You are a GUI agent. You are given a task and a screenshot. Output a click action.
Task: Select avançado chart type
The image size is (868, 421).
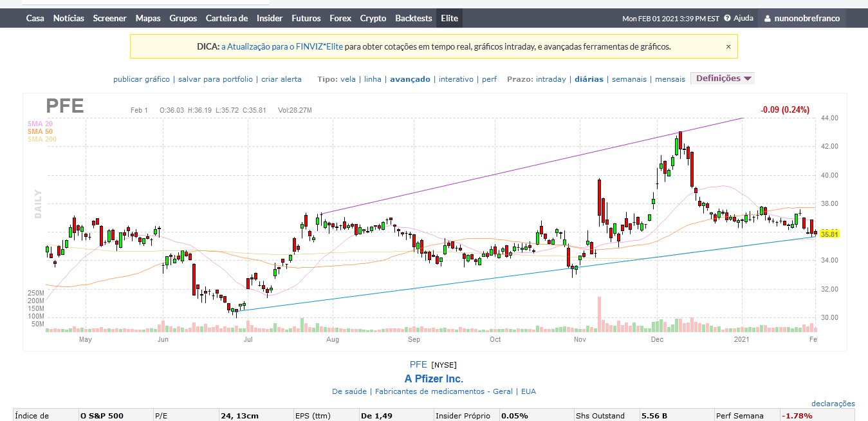click(410, 79)
